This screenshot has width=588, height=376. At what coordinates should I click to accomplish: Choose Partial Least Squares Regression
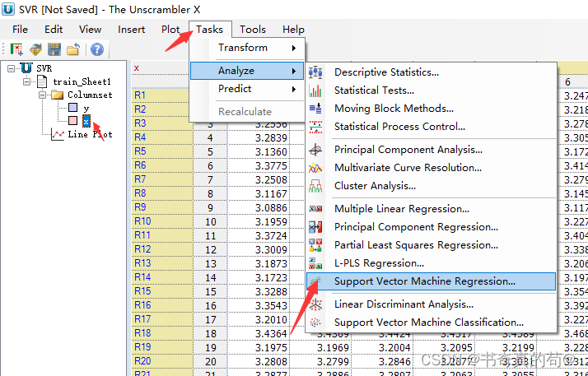click(431, 245)
